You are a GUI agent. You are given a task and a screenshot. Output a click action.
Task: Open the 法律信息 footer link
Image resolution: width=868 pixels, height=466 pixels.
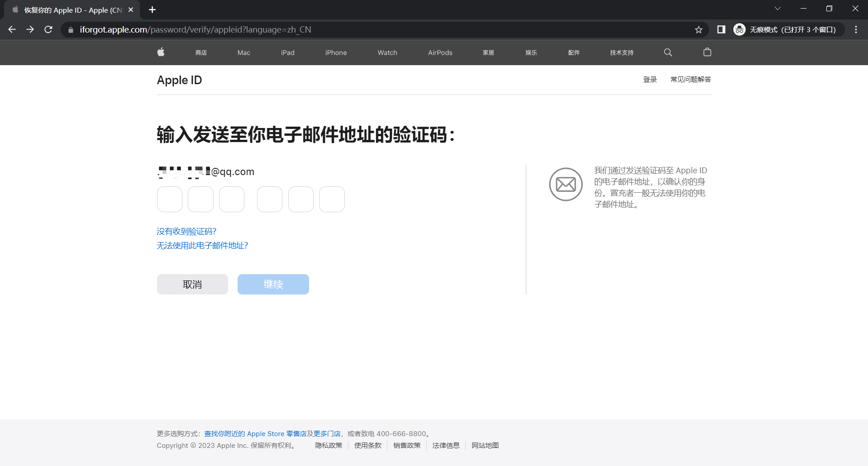click(x=446, y=445)
